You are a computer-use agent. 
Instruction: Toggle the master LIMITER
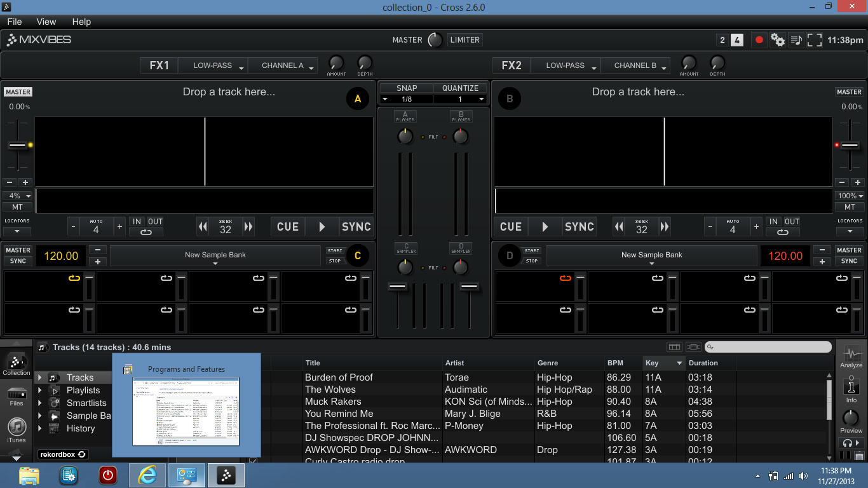coord(465,39)
